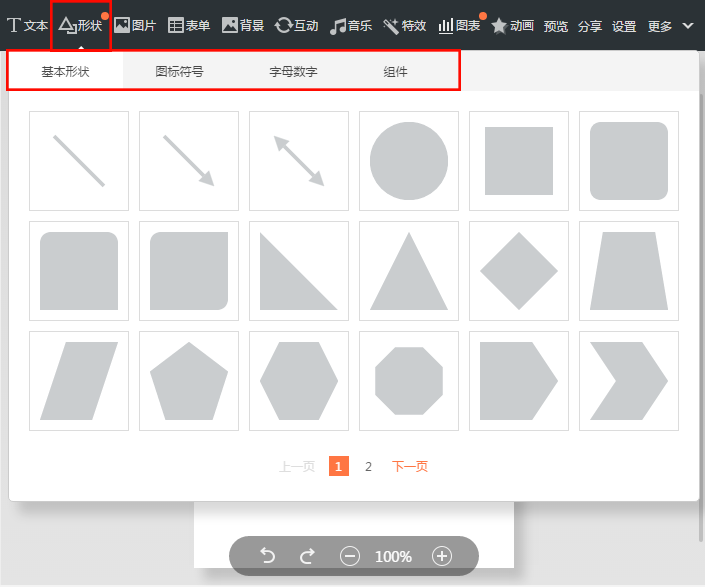Insert the diagonal-rounded rectangle shape
The height and width of the screenshot is (587, 705).
(189, 271)
